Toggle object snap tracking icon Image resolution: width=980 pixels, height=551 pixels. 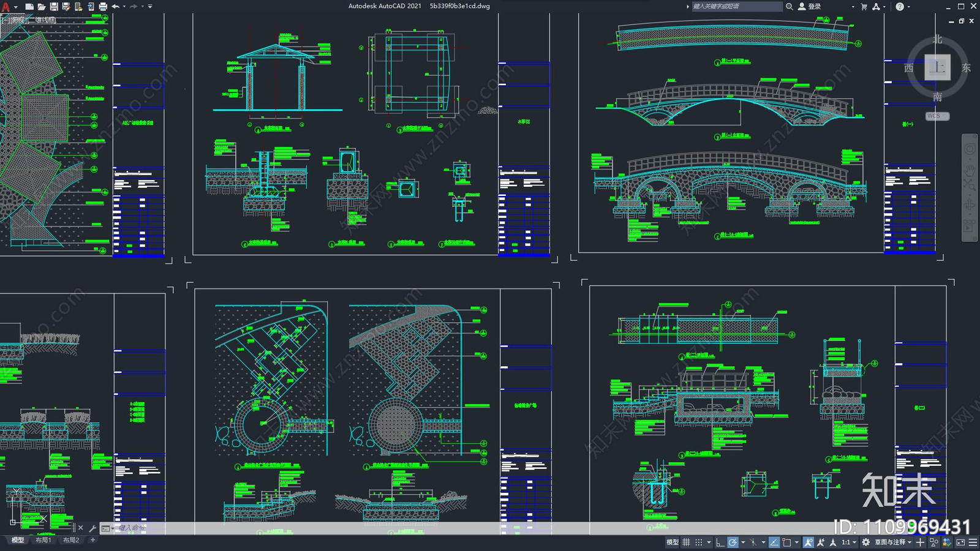coord(774,542)
